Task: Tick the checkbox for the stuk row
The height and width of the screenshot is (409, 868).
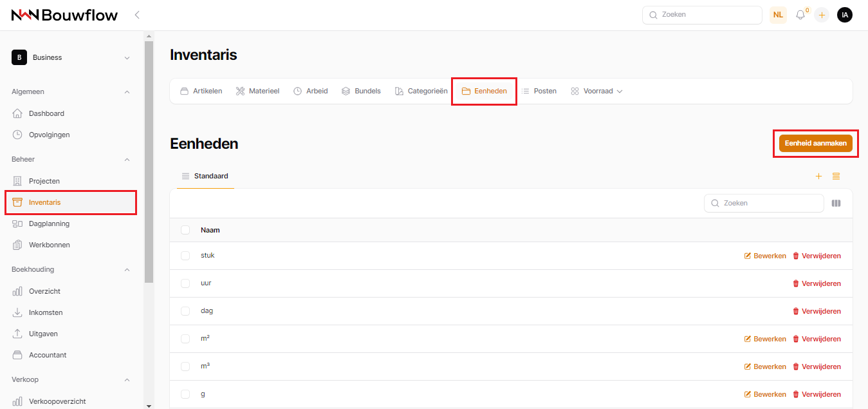Action: pyautogui.click(x=185, y=256)
